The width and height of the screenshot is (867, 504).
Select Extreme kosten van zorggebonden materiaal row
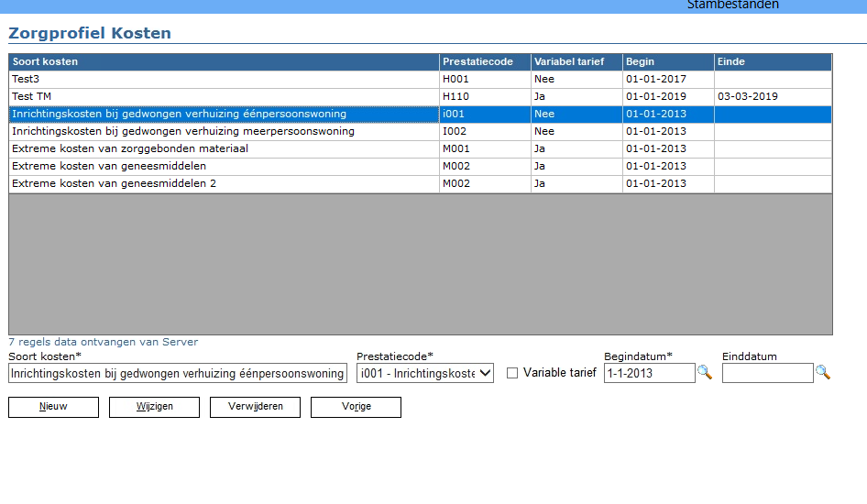tap(224, 148)
